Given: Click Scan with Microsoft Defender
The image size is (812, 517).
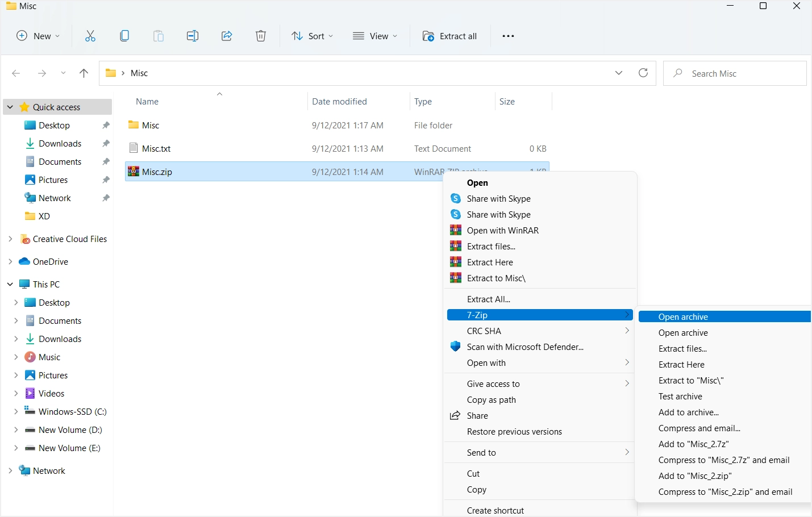Looking at the screenshot, I should (x=525, y=347).
